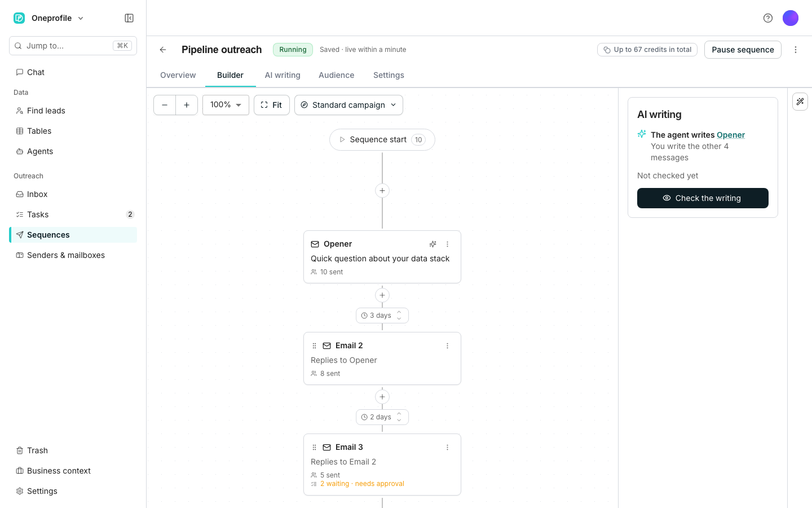Open the user avatar menu
Screen dimensions: 812x508
pos(791,18)
